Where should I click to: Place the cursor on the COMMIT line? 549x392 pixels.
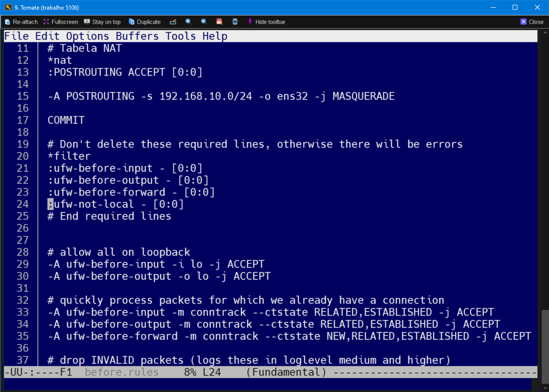point(65,120)
